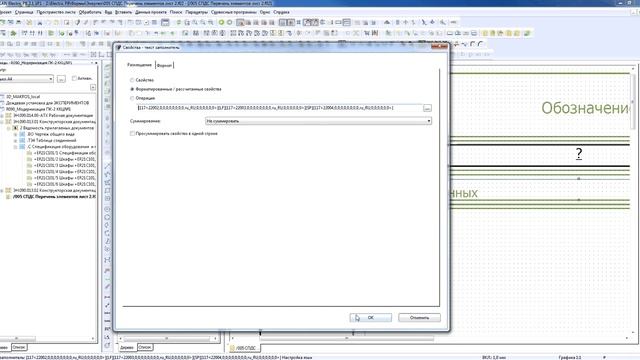The width and height of the screenshot is (640, 360).
Task: Click the question mark placeholder in drawing
Action: tap(579, 153)
